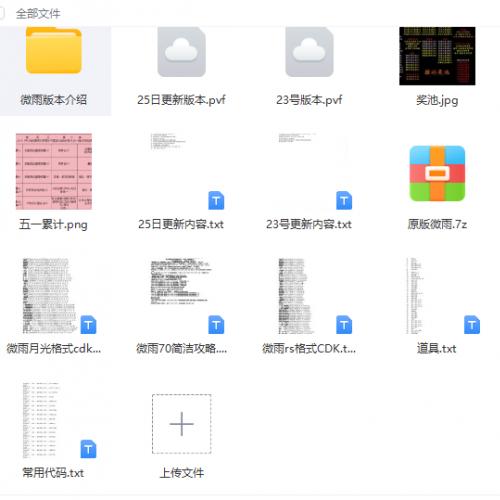The width and height of the screenshot is (500, 500).
Task: Click text badge icon on 常用代码.txt
Action: [x=88, y=449]
